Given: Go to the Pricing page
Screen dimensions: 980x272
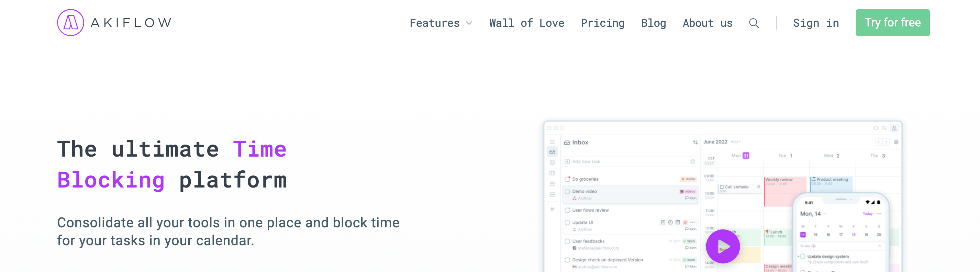Looking at the screenshot, I should tap(602, 23).
